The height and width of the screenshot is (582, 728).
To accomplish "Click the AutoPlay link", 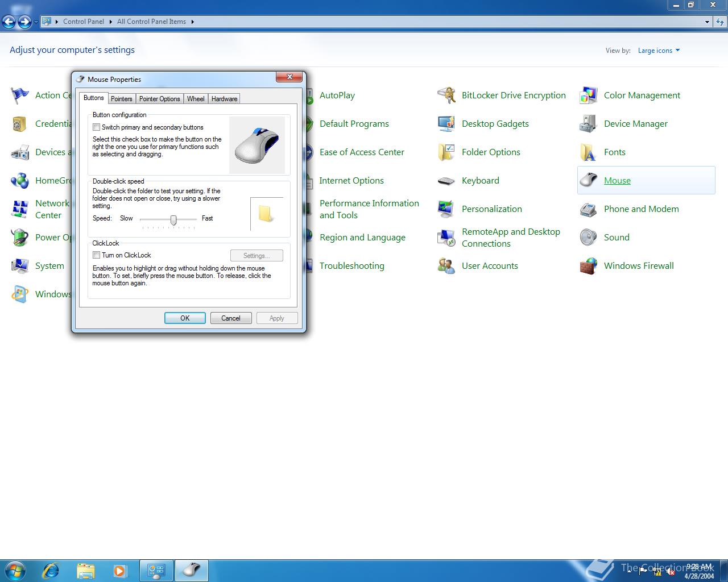I will [x=337, y=95].
